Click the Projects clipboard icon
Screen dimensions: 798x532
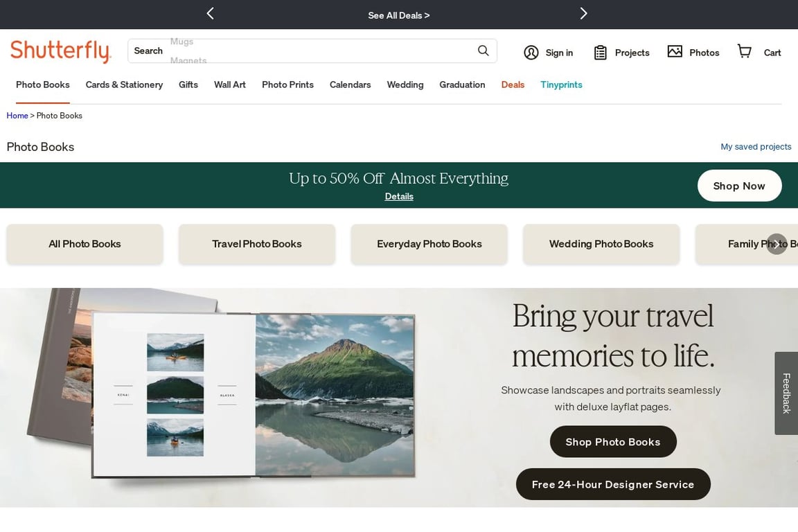point(600,53)
